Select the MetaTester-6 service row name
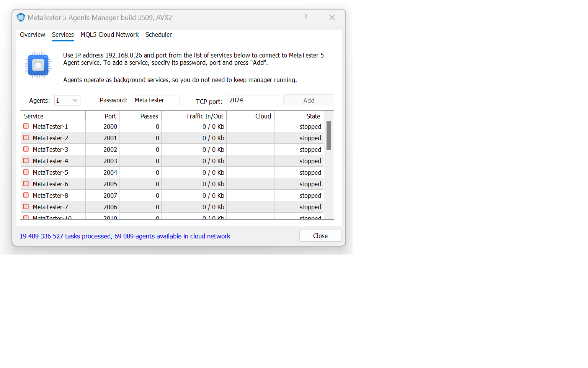Screen dimensions: 588x368 [x=51, y=184]
